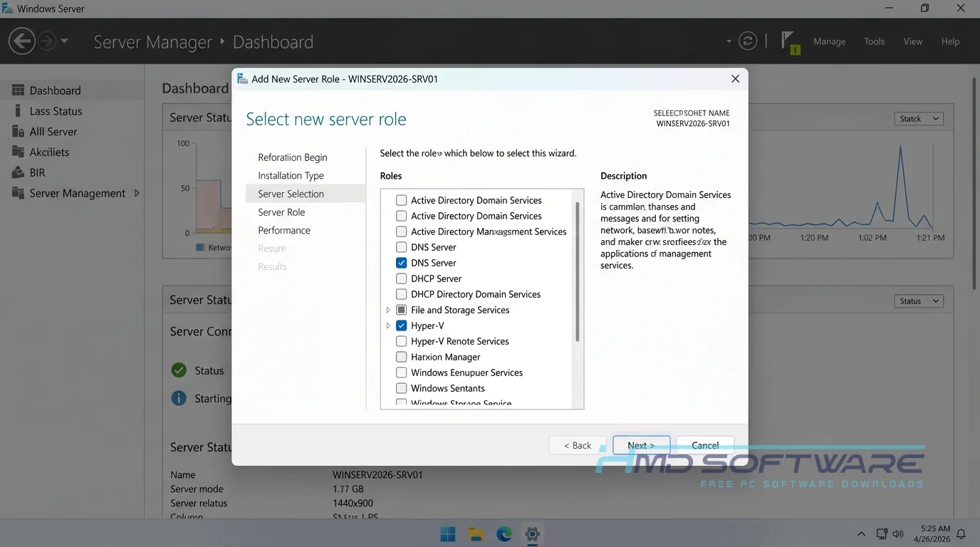Close the Add New Server Role dialog

736,79
